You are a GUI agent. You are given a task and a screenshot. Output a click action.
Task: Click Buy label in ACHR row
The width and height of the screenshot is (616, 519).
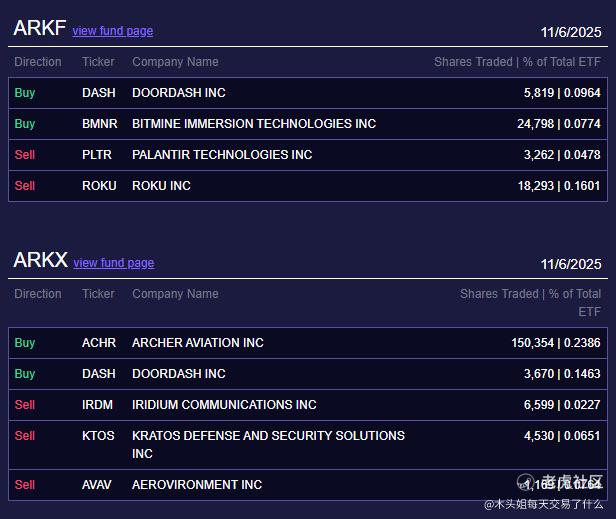(x=25, y=343)
